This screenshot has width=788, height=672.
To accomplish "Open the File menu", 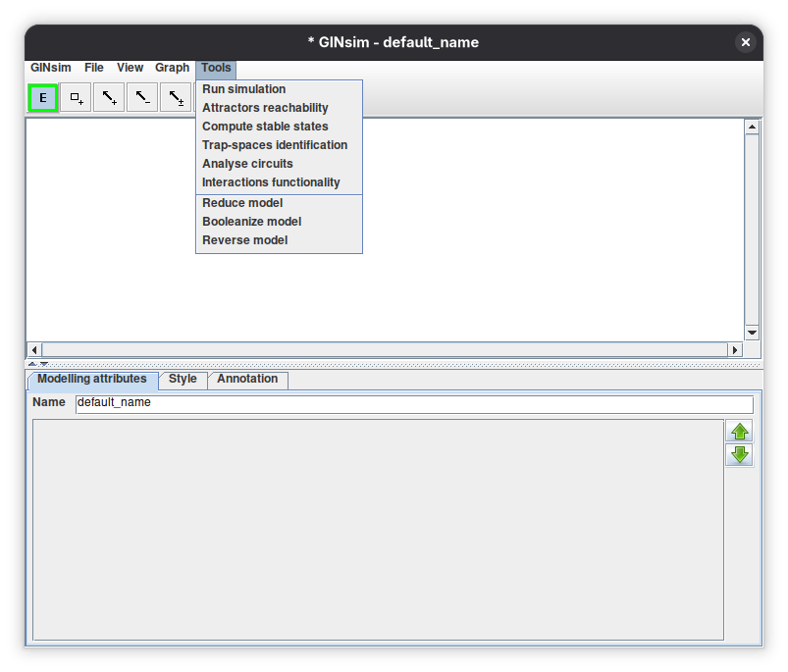I will 94,68.
